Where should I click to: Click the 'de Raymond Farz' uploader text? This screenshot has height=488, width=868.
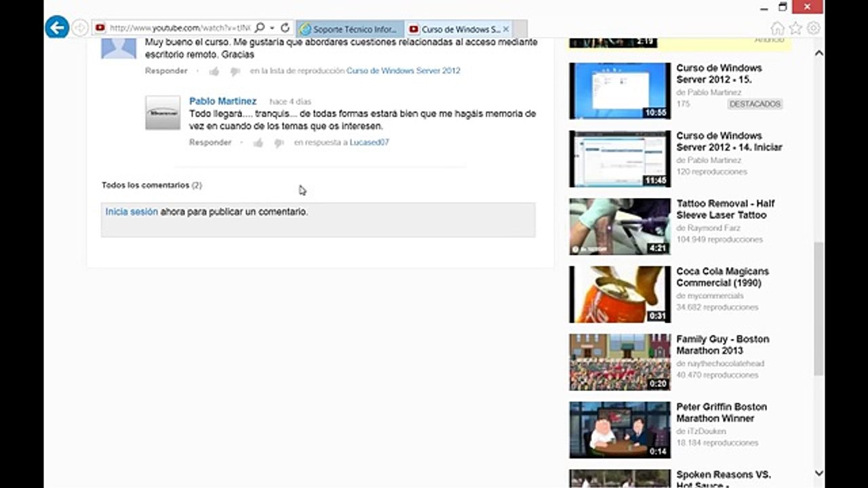click(709, 228)
